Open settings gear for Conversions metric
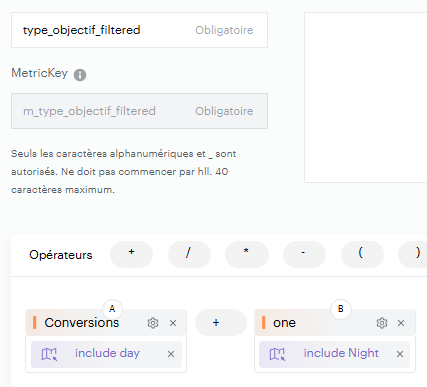 tap(153, 323)
